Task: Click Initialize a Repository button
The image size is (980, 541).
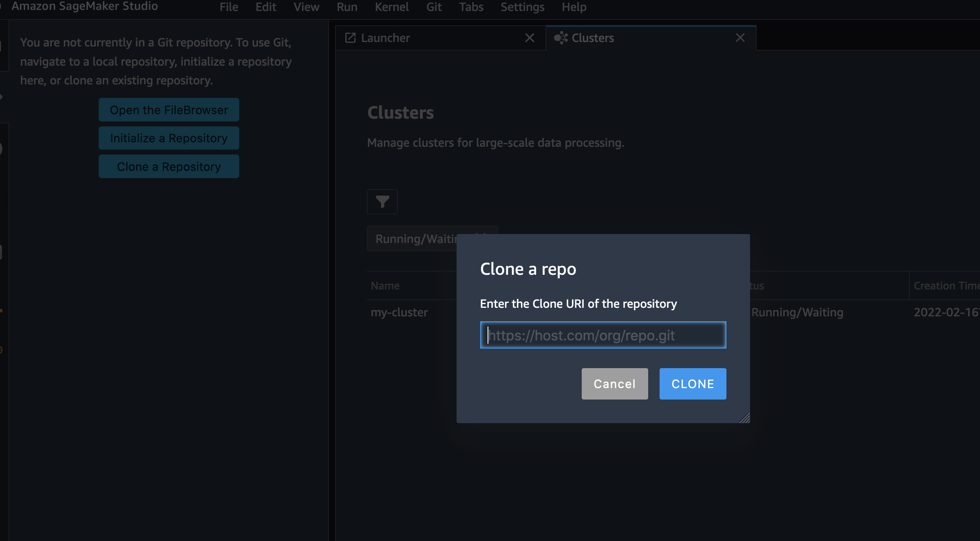Action: click(169, 138)
